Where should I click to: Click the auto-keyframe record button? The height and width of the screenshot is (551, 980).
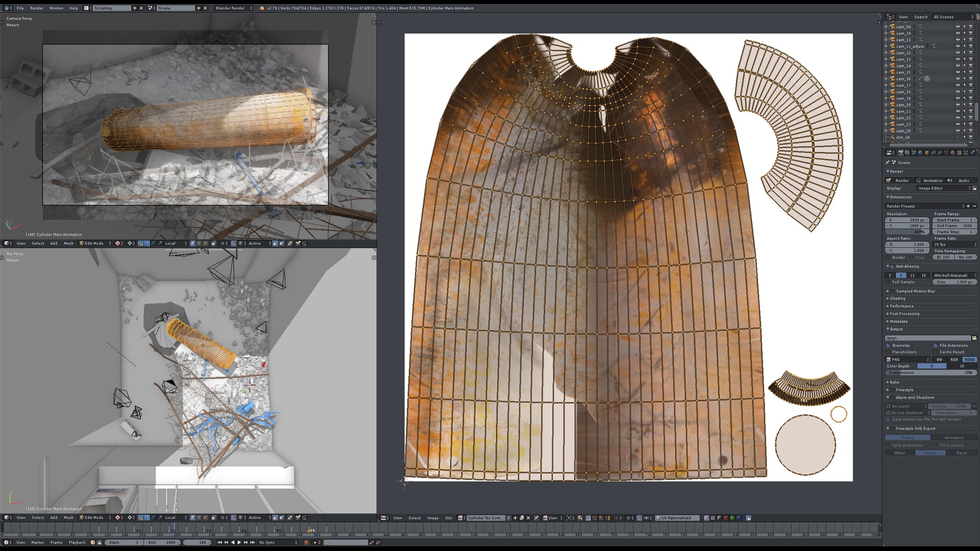pyautogui.click(x=306, y=542)
